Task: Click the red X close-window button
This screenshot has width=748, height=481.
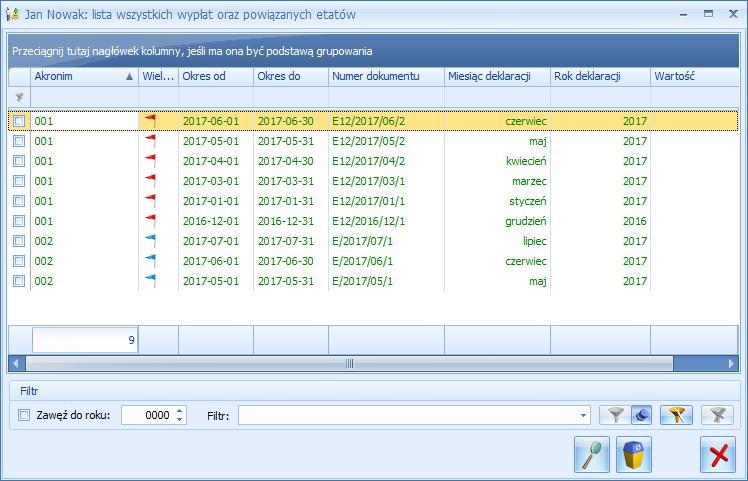Action: click(717, 455)
